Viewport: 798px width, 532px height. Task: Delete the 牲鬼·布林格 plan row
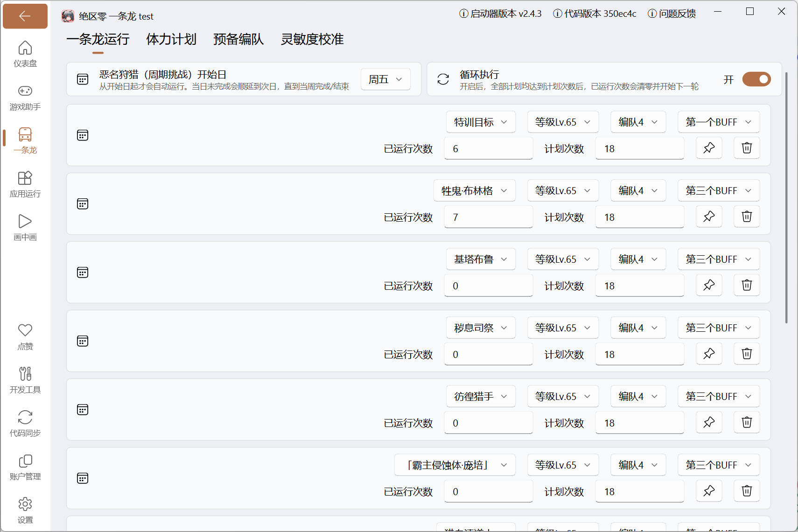pos(747,217)
